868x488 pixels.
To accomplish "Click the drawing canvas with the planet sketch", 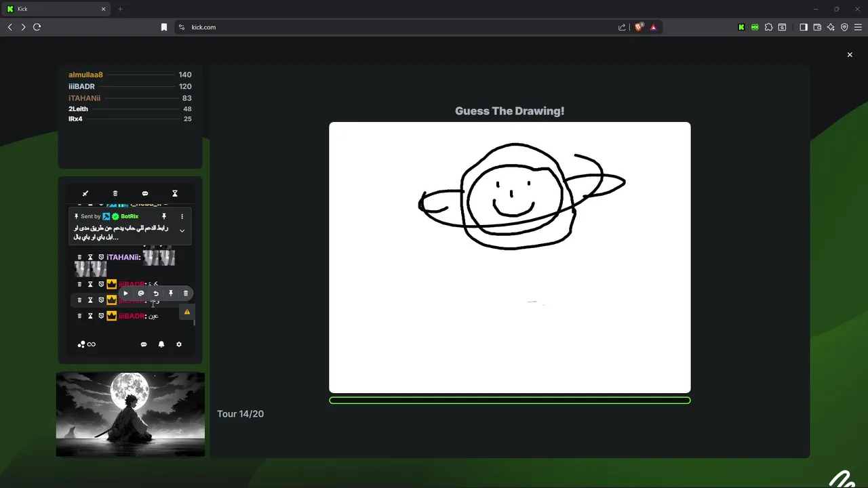I will click(x=510, y=258).
